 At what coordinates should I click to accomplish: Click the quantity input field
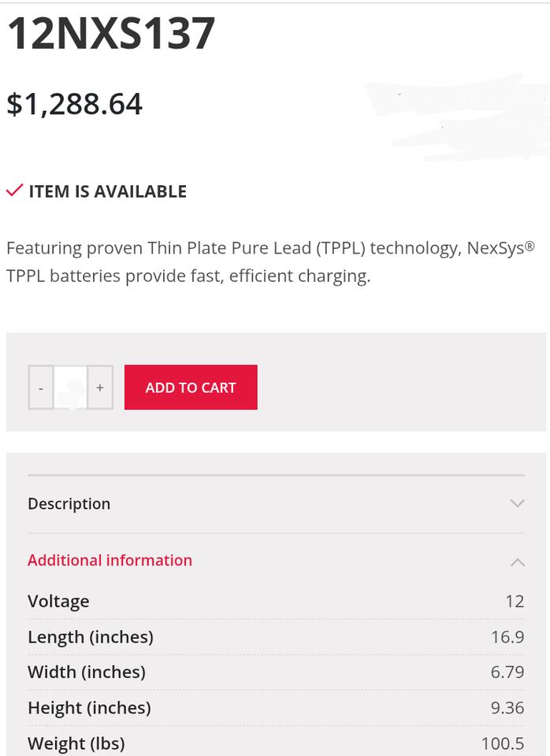coord(70,387)
